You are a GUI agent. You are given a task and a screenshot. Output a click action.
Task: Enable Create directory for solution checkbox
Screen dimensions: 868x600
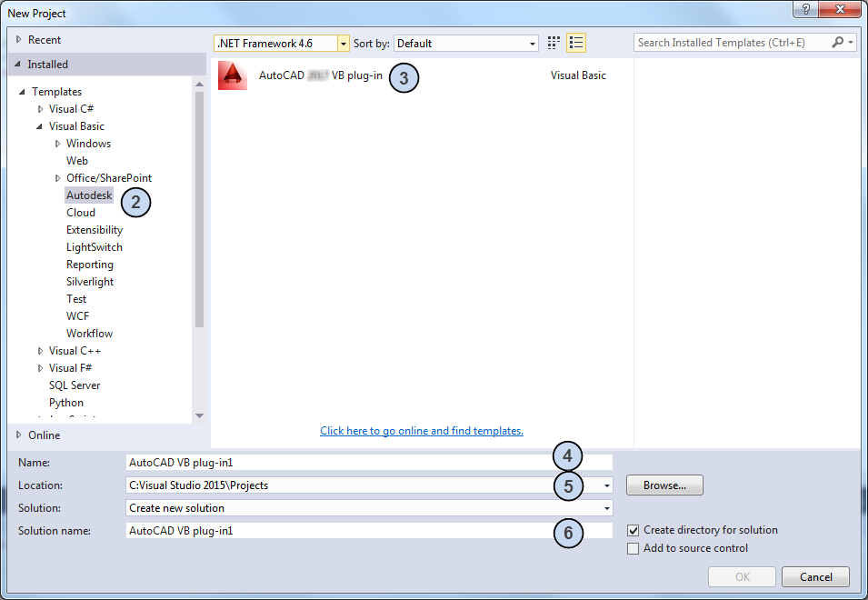tap(634, 530)
